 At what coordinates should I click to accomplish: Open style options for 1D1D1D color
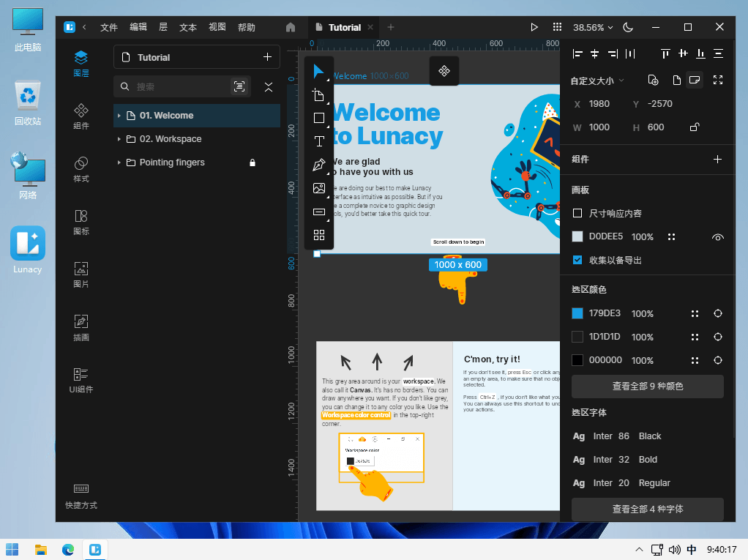pyautogui.click(x=695, y=337)
